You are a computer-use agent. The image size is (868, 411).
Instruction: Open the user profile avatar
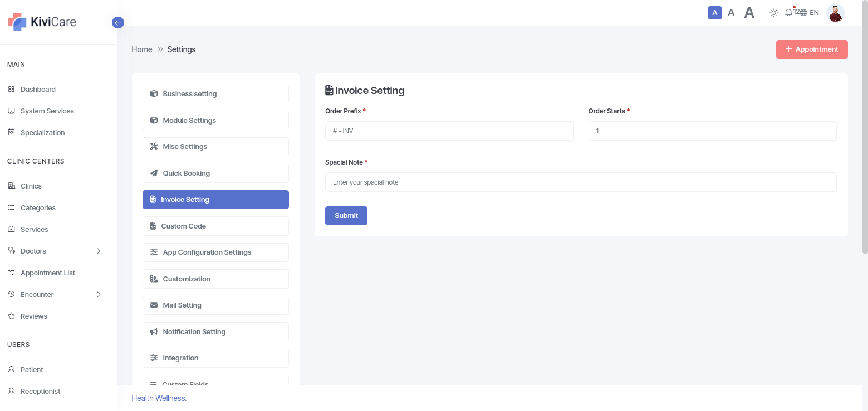point(835,13)
